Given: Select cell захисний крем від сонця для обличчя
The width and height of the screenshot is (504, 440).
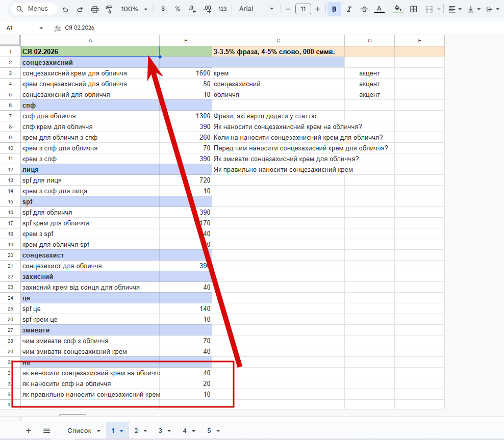Looking at the screenshot, I should 90,288.
